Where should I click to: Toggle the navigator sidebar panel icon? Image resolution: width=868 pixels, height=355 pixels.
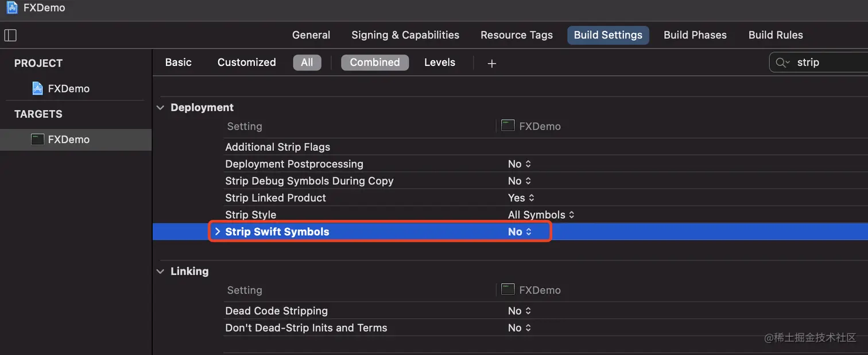point(10,35)
